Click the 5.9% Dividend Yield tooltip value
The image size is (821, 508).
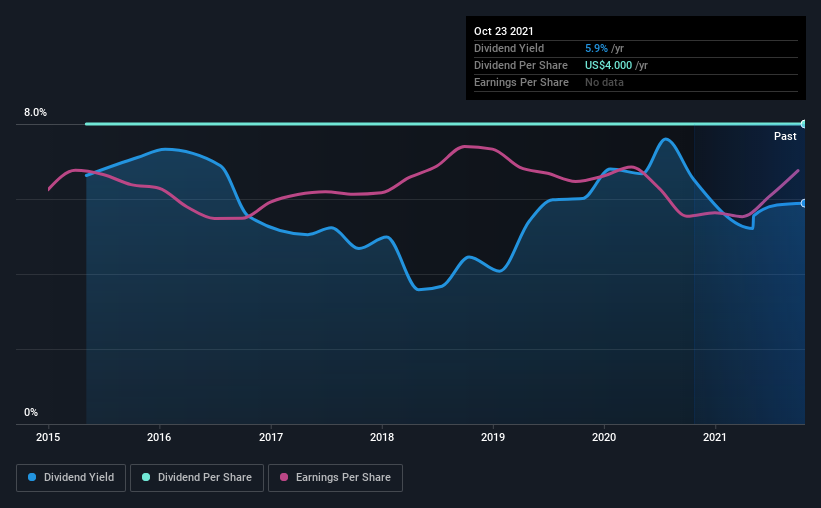[596, 48]
